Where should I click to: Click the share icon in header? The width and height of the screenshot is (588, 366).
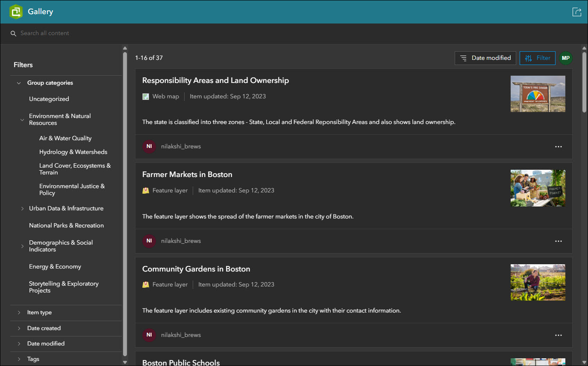tap(576, 12)
